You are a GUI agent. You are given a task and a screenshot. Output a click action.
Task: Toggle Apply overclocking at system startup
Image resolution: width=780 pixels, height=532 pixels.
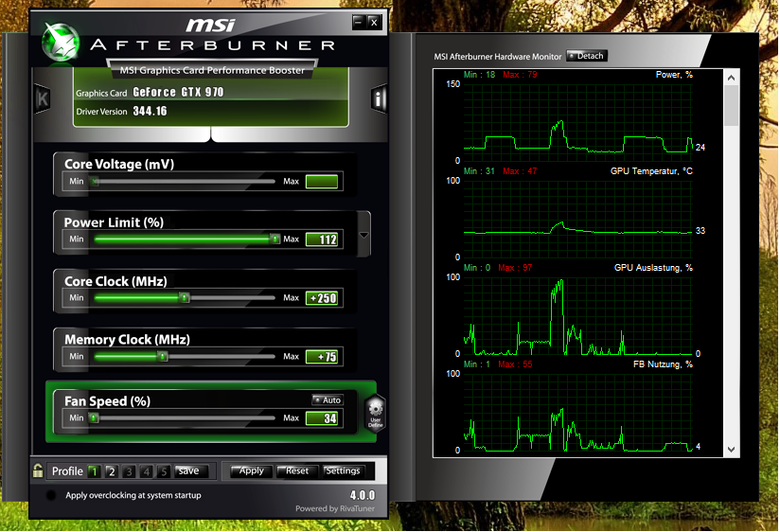(51, 495)
